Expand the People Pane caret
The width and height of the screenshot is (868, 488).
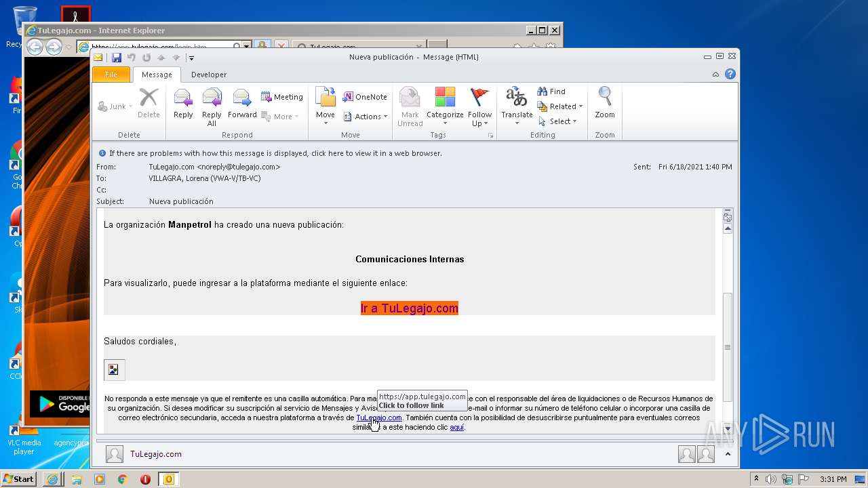click(x=727, y=454)
